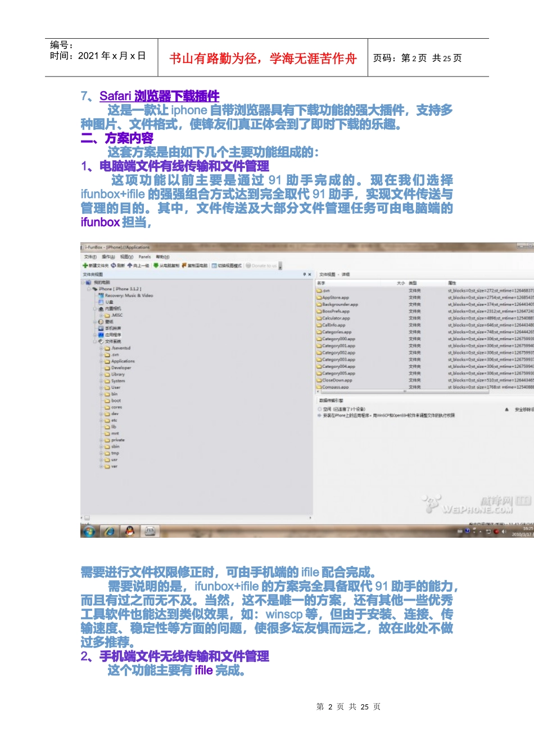
Task: Open the iFunBox taskbar button
Action: 150,530
